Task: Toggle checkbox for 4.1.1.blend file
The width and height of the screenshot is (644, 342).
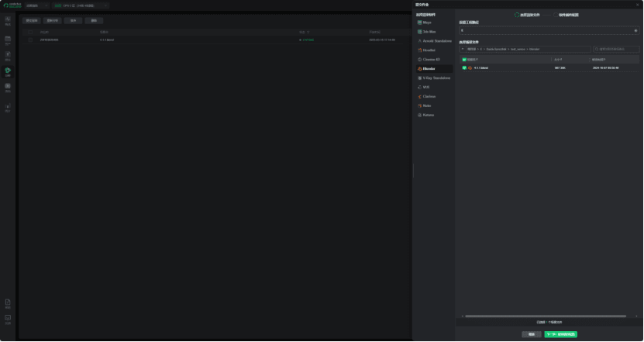Action: pos(464,68)
